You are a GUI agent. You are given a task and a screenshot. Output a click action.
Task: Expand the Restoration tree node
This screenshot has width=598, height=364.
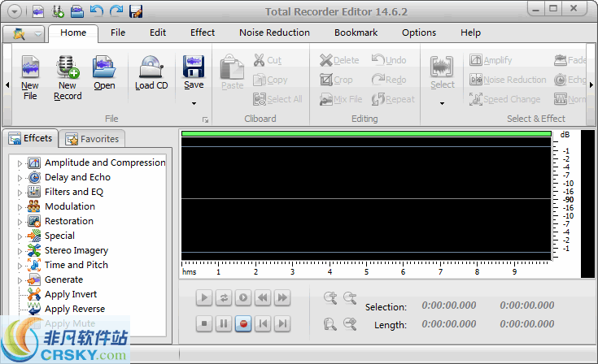point(20,222)
